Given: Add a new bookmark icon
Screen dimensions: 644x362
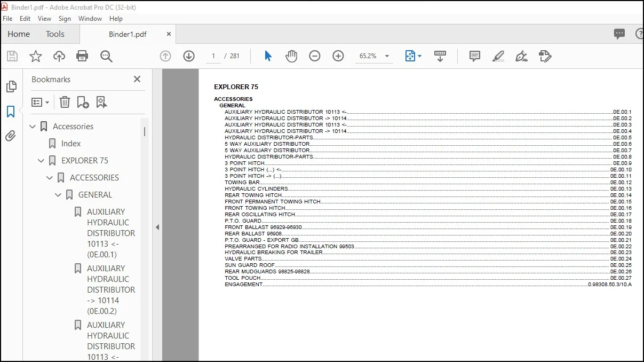Looking at the screenshot, I should click(x=83, y=102).
